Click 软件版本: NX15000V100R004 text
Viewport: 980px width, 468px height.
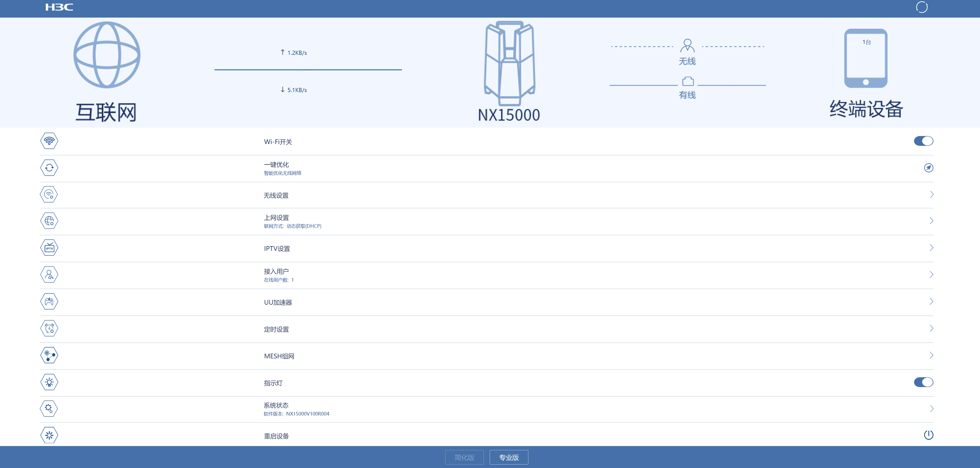[296, 414]
